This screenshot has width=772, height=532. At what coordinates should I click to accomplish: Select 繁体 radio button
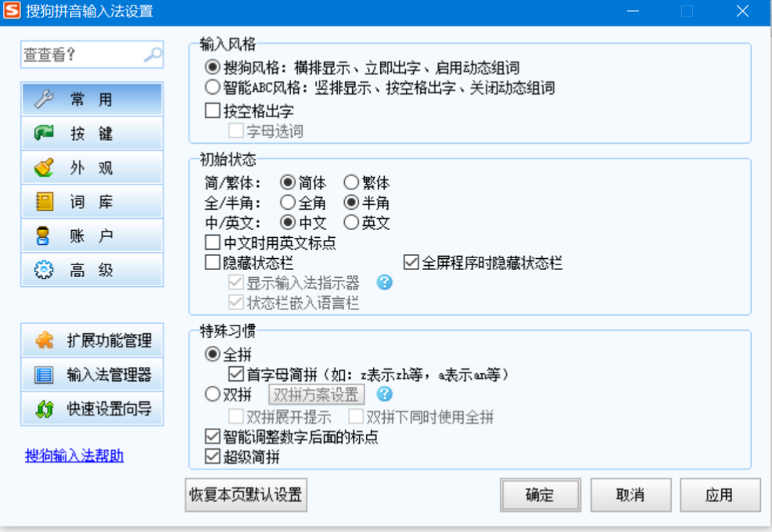point(351,182)
